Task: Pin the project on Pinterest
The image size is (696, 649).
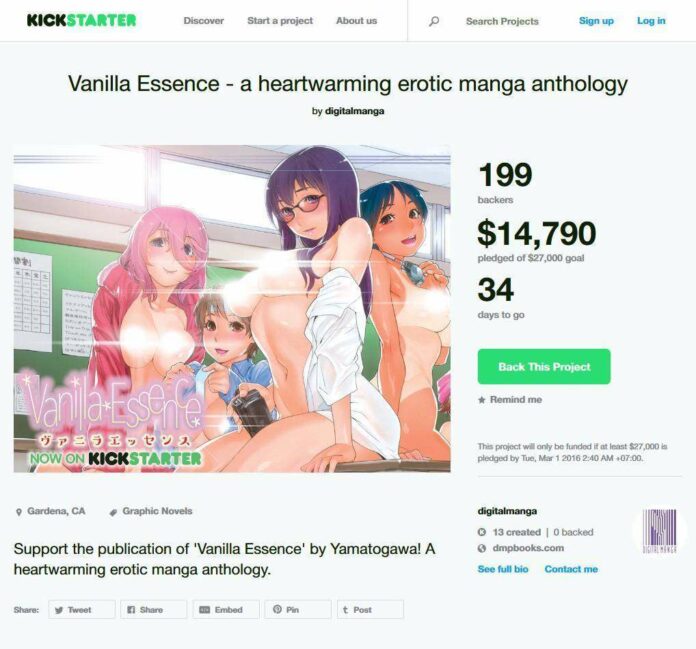Action: [298, 609]
